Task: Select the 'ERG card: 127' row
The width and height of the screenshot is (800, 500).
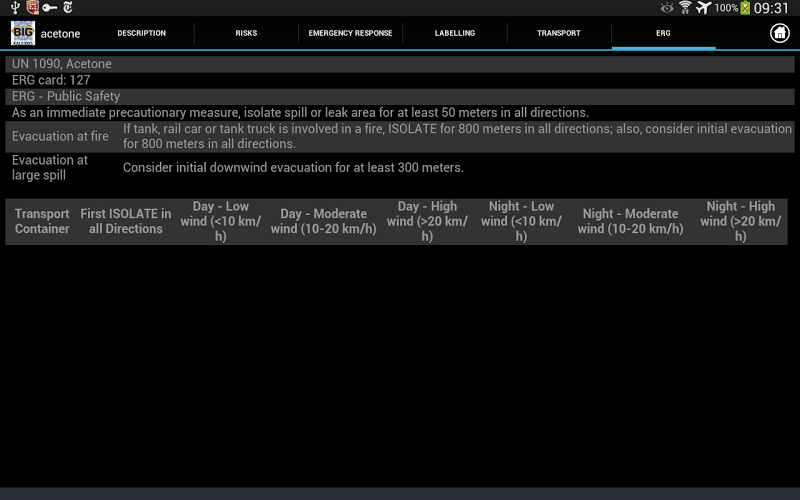Action: (399, 80)
